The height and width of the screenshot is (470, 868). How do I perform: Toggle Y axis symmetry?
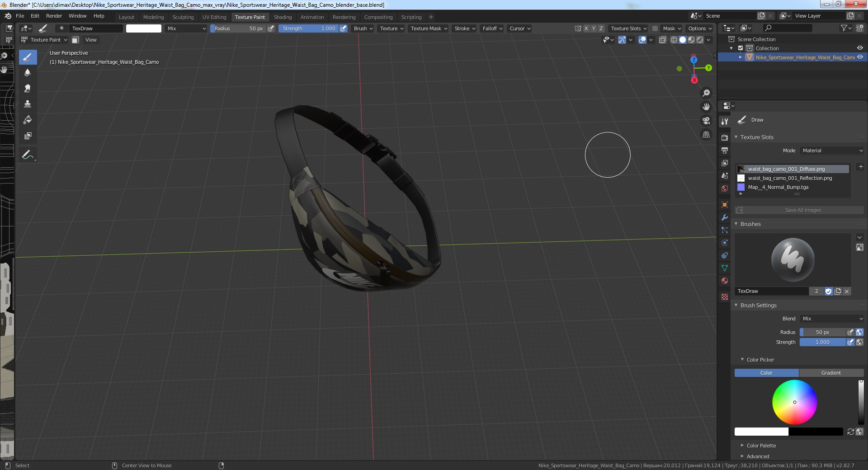[594, 28]
